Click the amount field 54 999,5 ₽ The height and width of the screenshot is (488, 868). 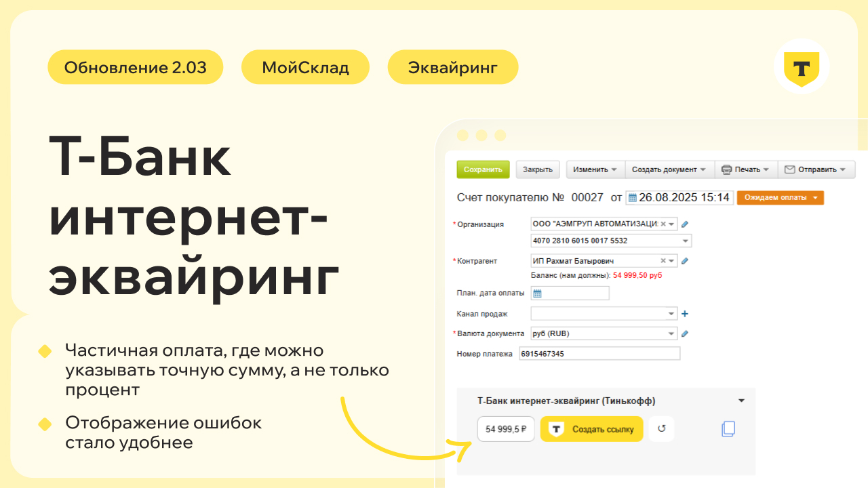click(507, 429)
